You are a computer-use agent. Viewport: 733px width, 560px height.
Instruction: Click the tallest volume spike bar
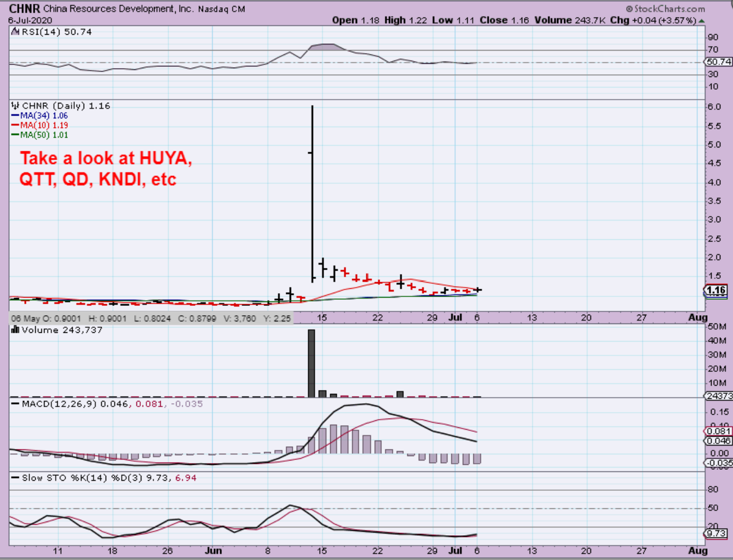[311, 363]
